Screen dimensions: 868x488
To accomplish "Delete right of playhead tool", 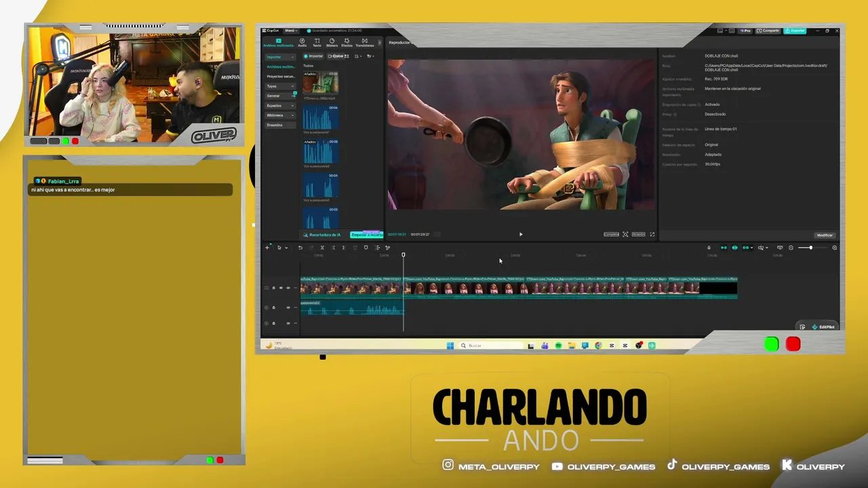I will point(344,247).
